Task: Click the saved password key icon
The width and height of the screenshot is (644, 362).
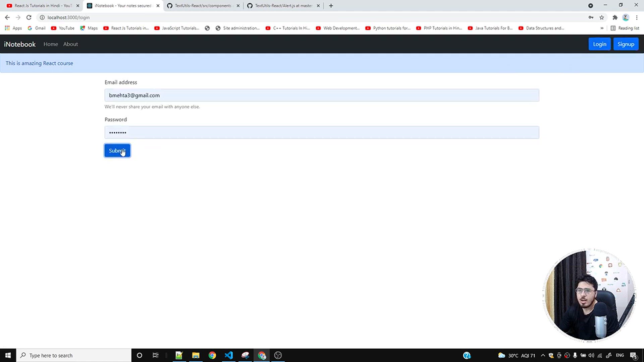Action: tap(591, 17)
